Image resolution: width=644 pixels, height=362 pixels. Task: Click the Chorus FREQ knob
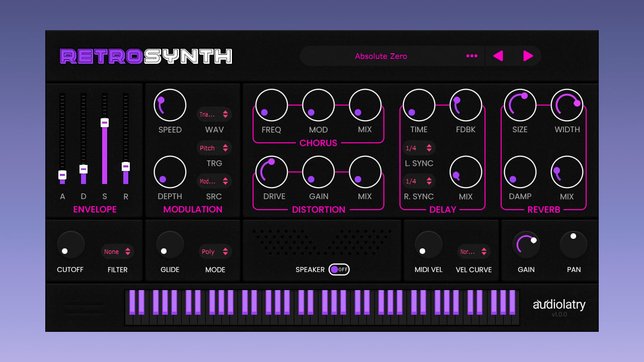point(272,105)
